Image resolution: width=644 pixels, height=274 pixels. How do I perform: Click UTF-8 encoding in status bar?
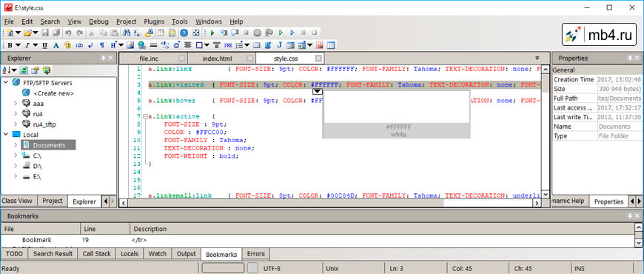pyautogui.click(x=272, y=269)
